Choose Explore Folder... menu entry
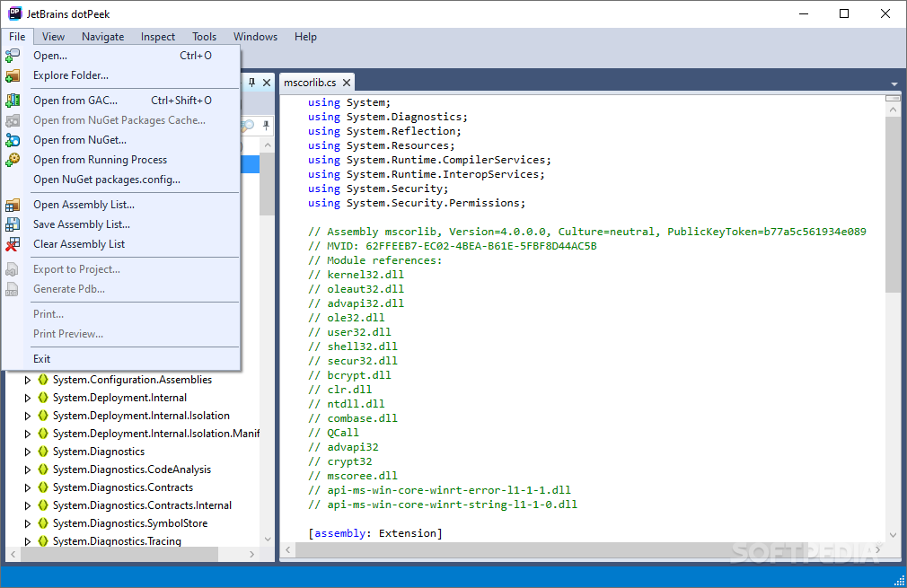Viewport: 907px width, 588px height. coord(122,75)
